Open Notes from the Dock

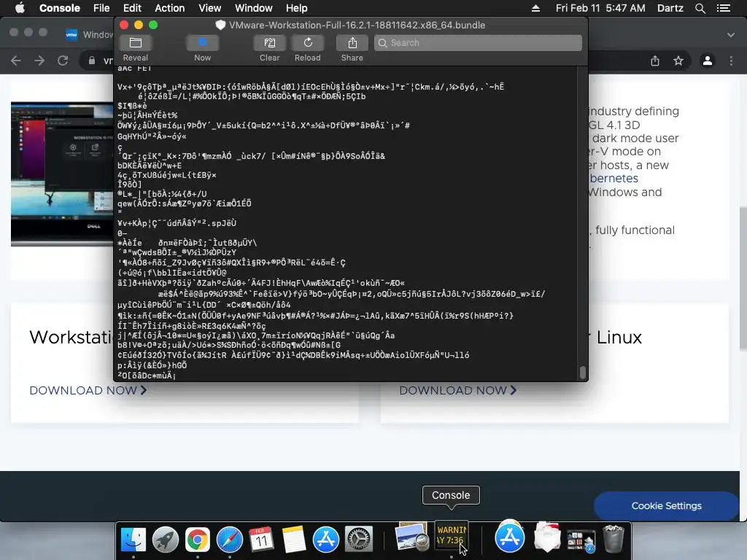[x=294, y=540]
